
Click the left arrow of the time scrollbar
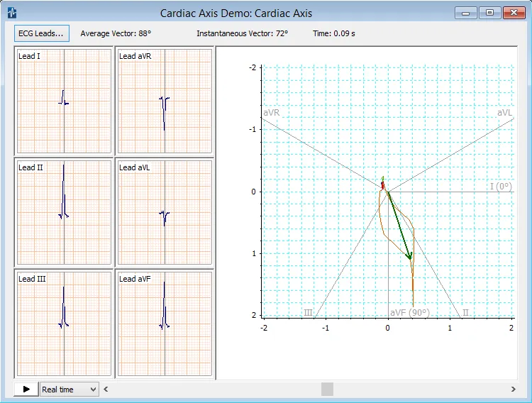point(107,389)
